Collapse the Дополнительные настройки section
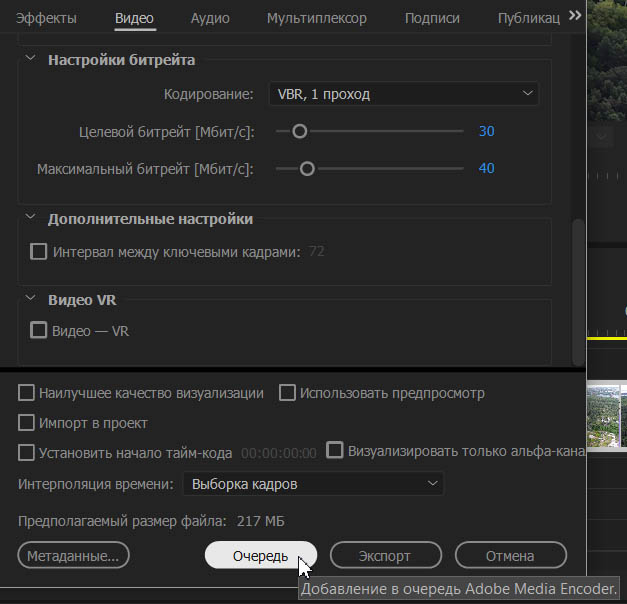This screenshot has width=627, height=604. pos(29,219)
